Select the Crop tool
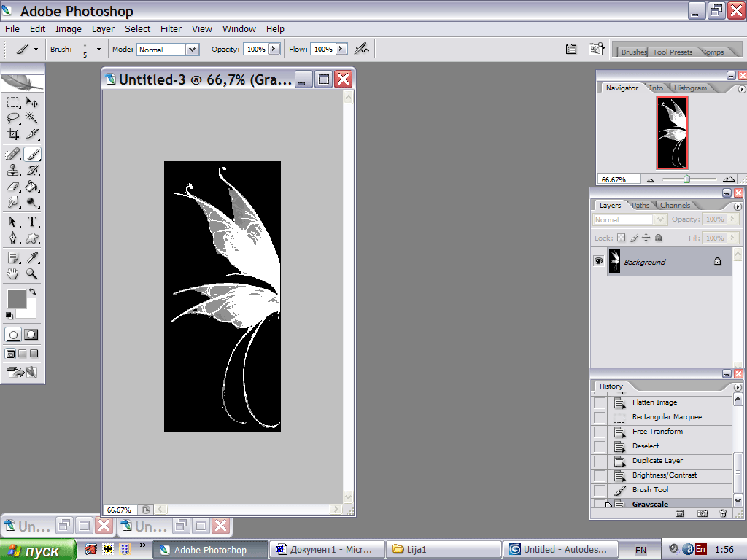Viewport: 747px width, 560px height. pyautogui.click(x=13, y=134)
